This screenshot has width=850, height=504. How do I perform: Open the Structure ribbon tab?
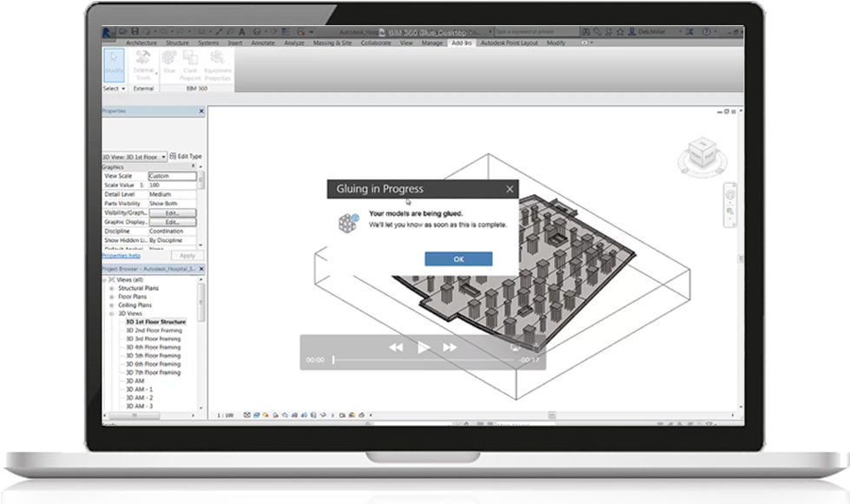(177, 43)
